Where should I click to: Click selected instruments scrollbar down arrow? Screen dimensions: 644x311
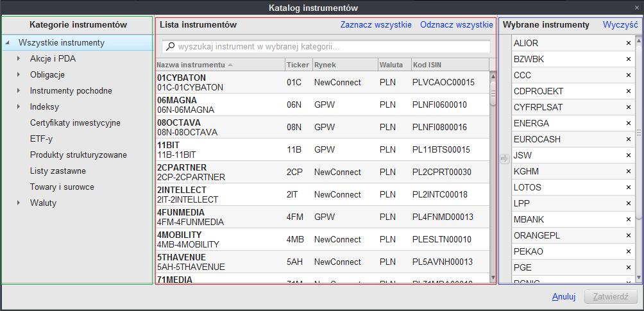[639, 278]
